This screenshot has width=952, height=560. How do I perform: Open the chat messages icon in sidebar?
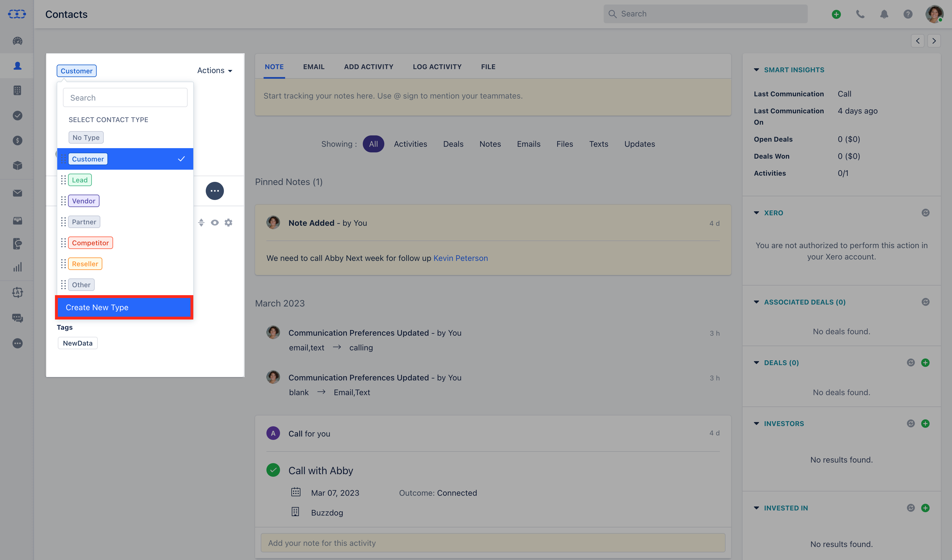coord(17,318)
